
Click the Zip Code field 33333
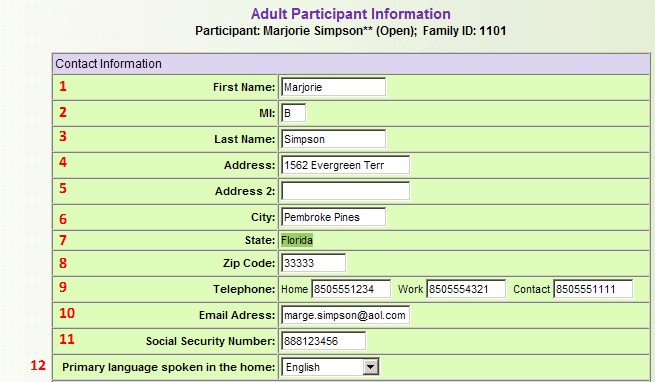(x=313, y=263)
